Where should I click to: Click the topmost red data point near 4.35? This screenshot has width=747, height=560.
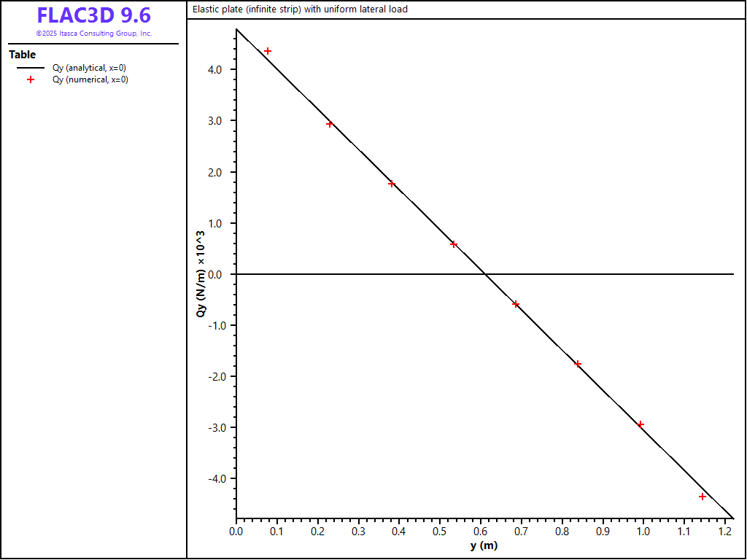click(x=268, y=51)
